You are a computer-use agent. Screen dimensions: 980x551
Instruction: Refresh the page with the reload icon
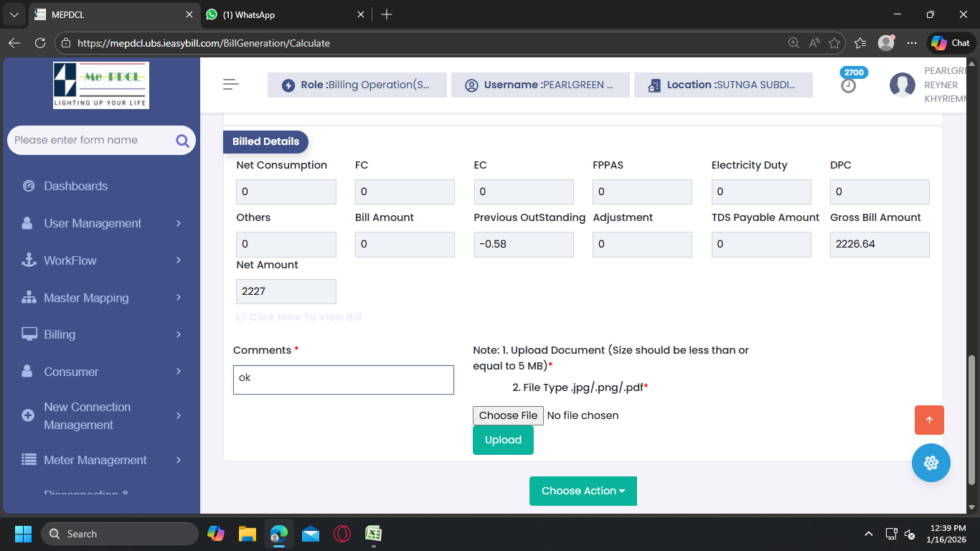tap(40, 43)
